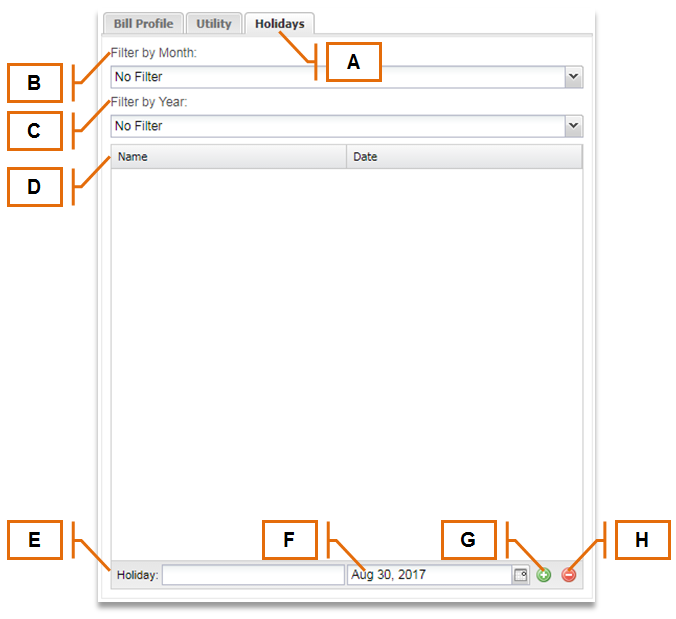Image resolution: width=676 pixels, height=619 pixels.
Task: Expand the Filter by Year dropdown arrow
Action: pyautogui.click(x=573, y=126)
